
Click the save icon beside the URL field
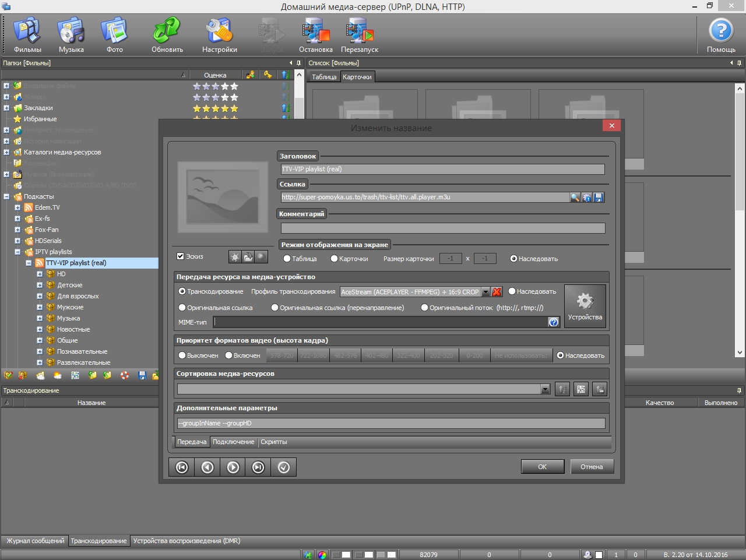599,198
